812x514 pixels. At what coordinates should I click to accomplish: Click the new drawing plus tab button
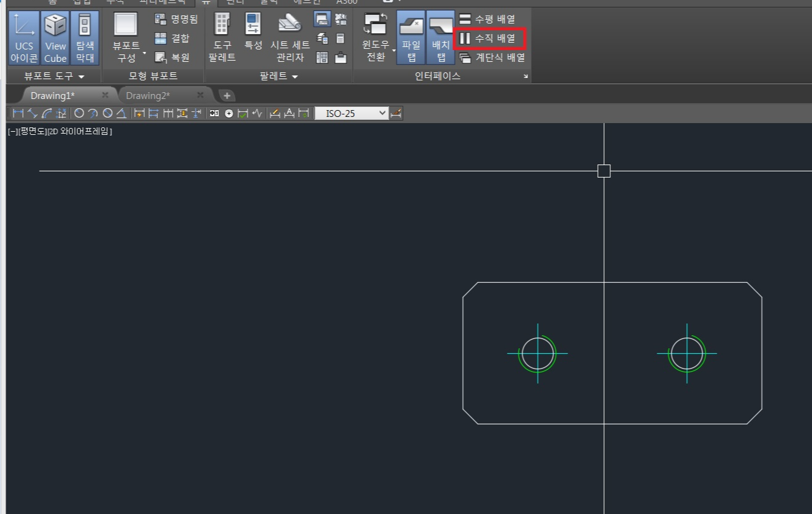tap(227, 95)
